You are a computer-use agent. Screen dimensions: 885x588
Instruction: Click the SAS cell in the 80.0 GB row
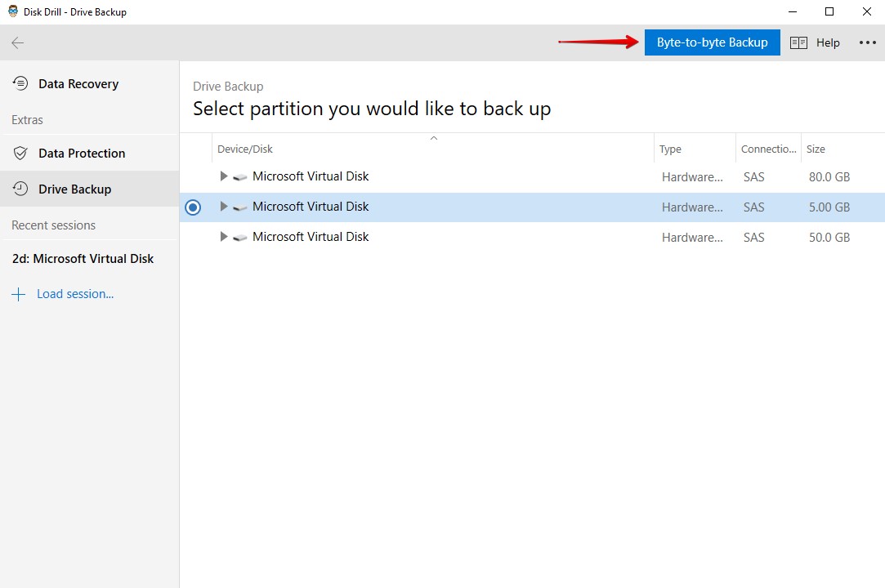tap(753, 177)
